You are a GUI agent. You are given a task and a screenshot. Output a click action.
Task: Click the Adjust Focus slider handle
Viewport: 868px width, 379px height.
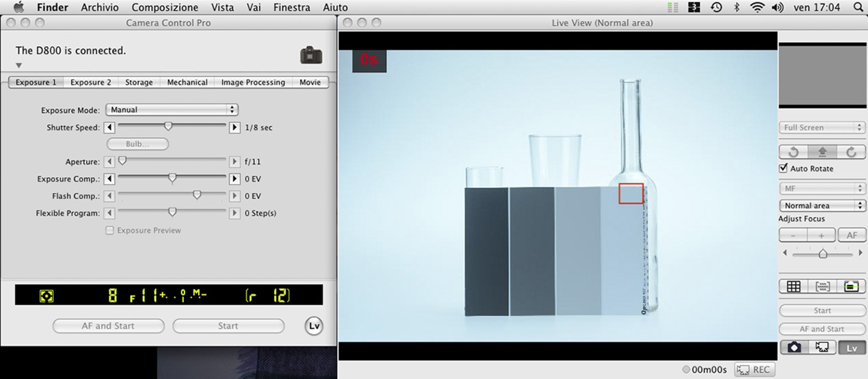click(823, 254)
